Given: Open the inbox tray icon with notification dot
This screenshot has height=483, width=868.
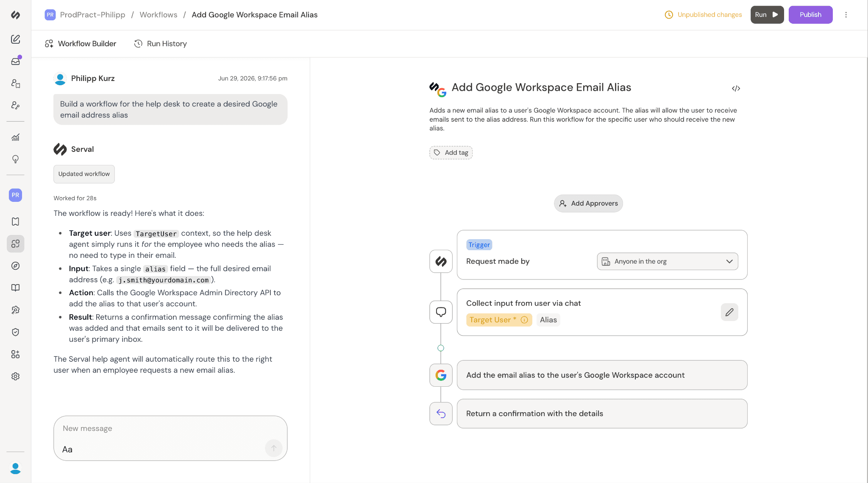Looking at the screenshot, I should (x=15, y=61).
